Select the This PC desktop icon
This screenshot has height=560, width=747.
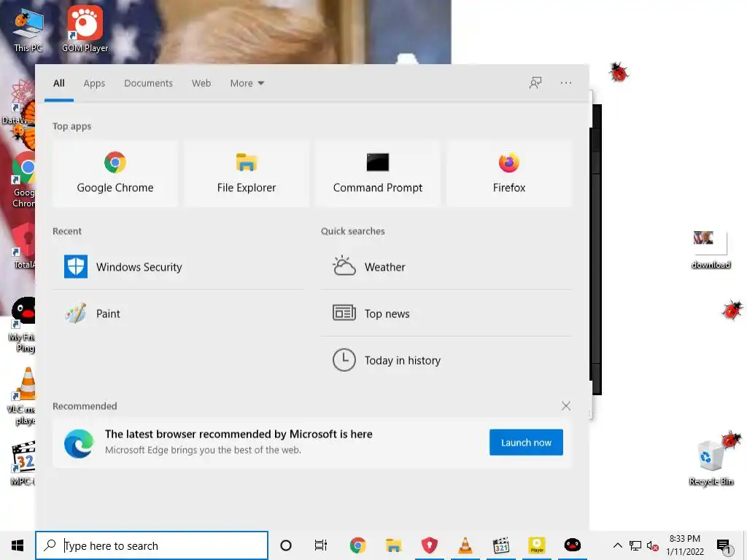tap(28, 31)
